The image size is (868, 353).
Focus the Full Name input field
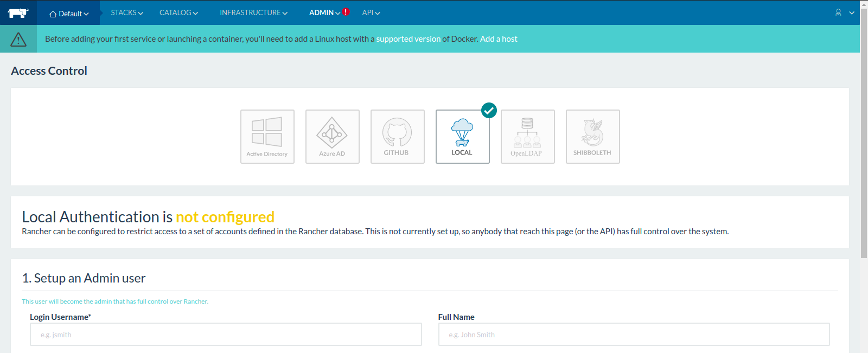click(634, 335)
